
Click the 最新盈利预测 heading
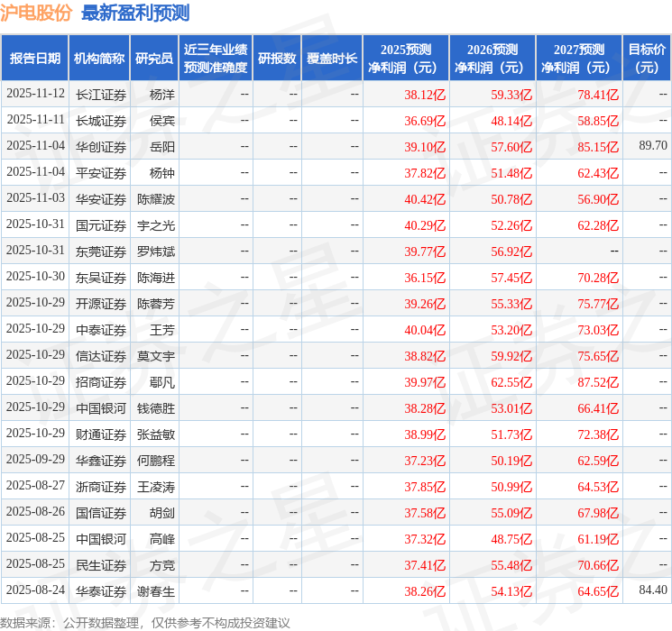click(x=135, y=13)
